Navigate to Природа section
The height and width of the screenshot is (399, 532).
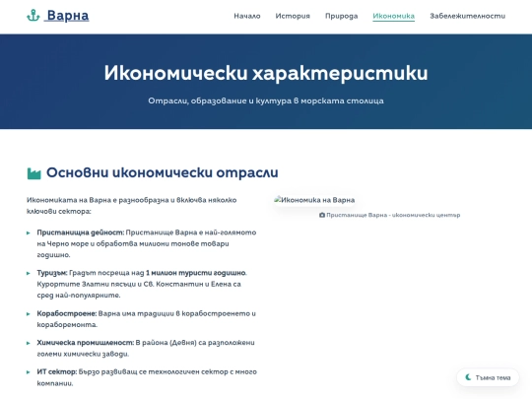pyautogui.click(x=341, y=16)
